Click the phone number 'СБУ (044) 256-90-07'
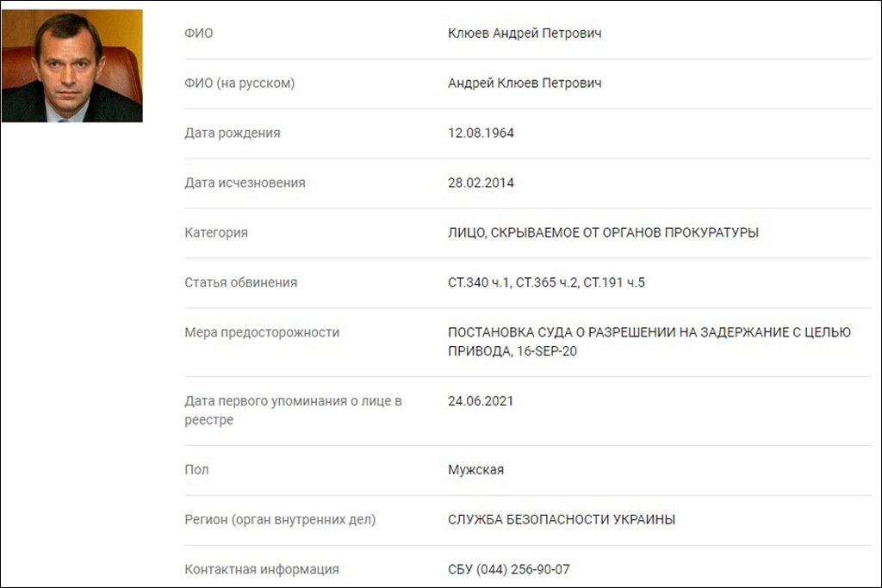The image size is (882, 588). (509, 570)
